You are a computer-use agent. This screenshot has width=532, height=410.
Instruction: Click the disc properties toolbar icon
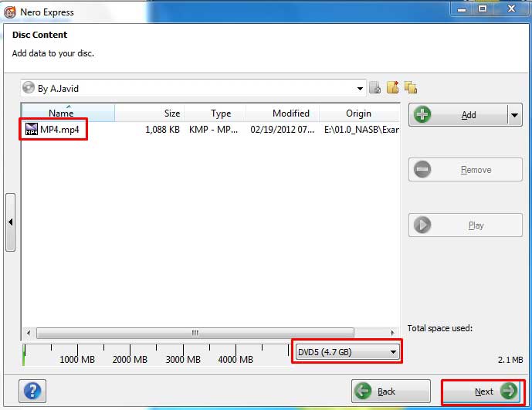(375, 87)
